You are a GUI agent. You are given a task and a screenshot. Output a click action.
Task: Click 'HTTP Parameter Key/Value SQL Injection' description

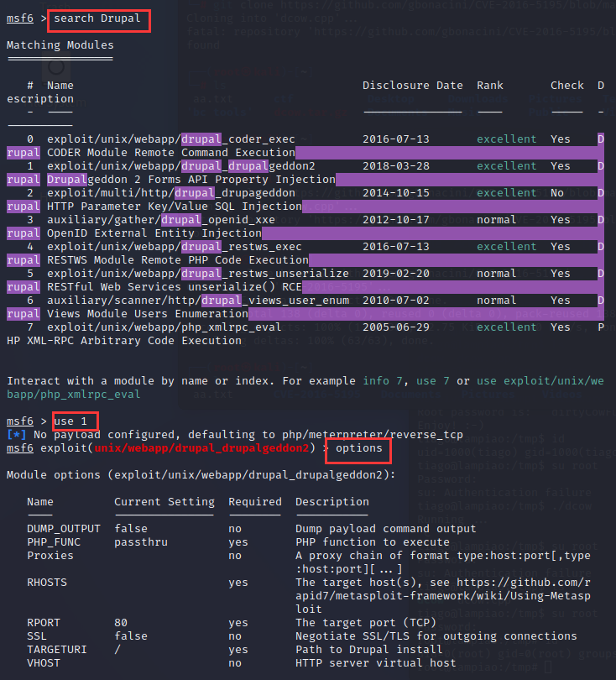pyautogui.click(x=175, y=207)
